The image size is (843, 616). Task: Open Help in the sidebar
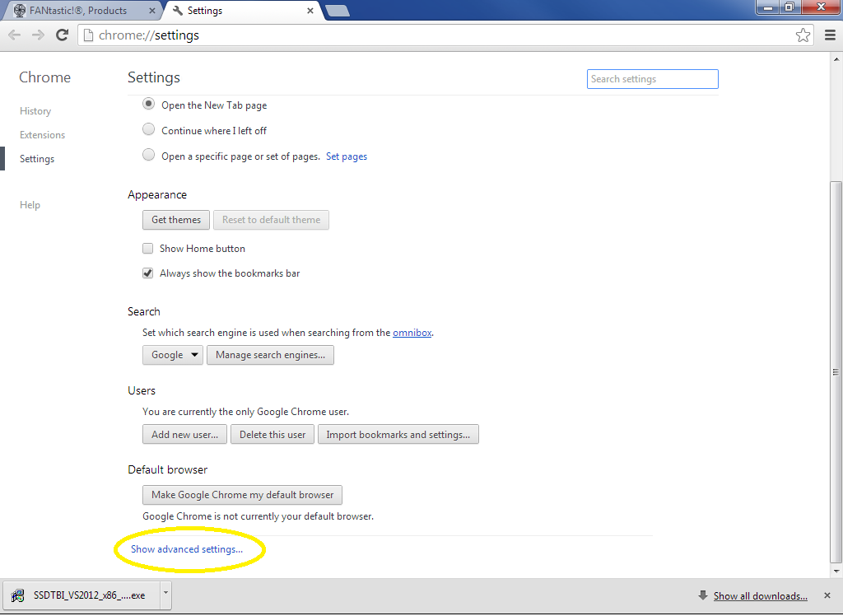[x=30, y=205]
